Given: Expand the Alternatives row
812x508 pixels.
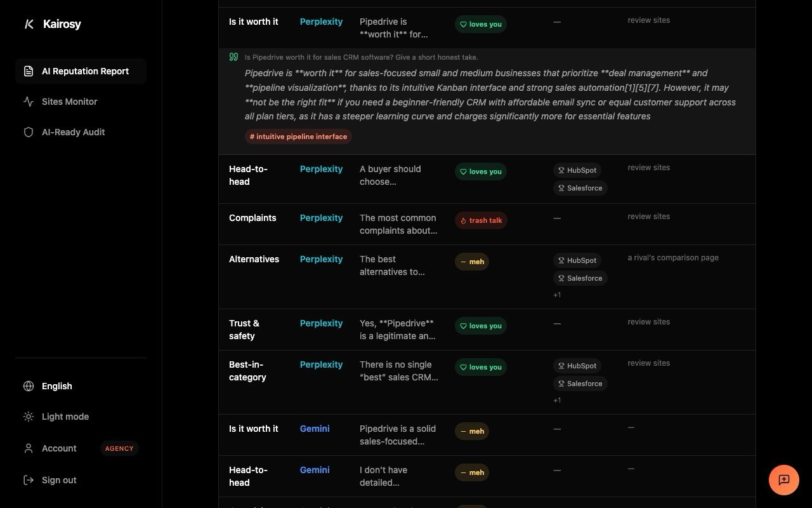Looking at the screenshot, I should [487, 277].
